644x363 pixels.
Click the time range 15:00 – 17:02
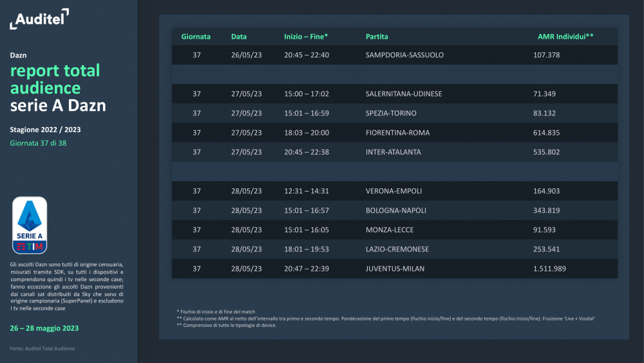(x=307, y=93)
